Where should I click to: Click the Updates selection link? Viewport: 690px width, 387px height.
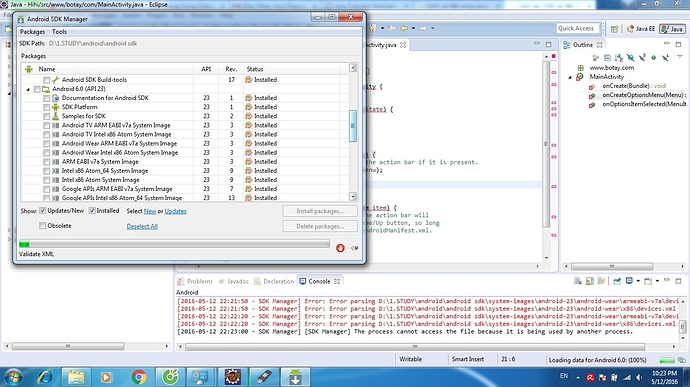(175, 211)
